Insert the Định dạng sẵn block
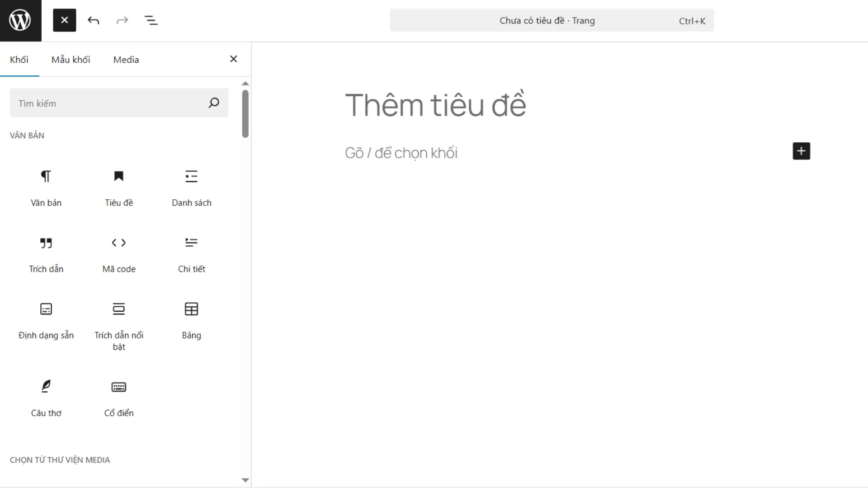The image size is (868, 488). click(46, 321)
